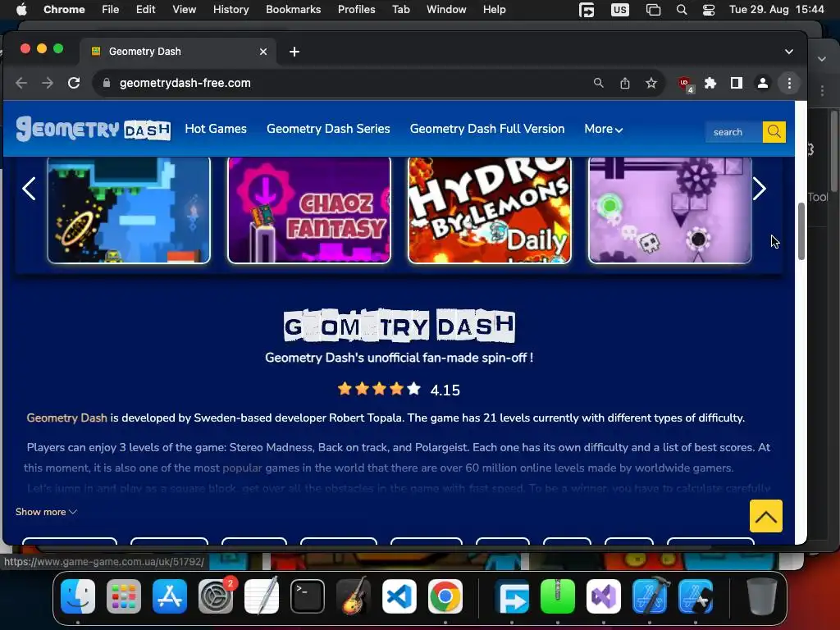
Task: Click the fifth rating star
Action: pyautogui.click(x=413, y=389)
